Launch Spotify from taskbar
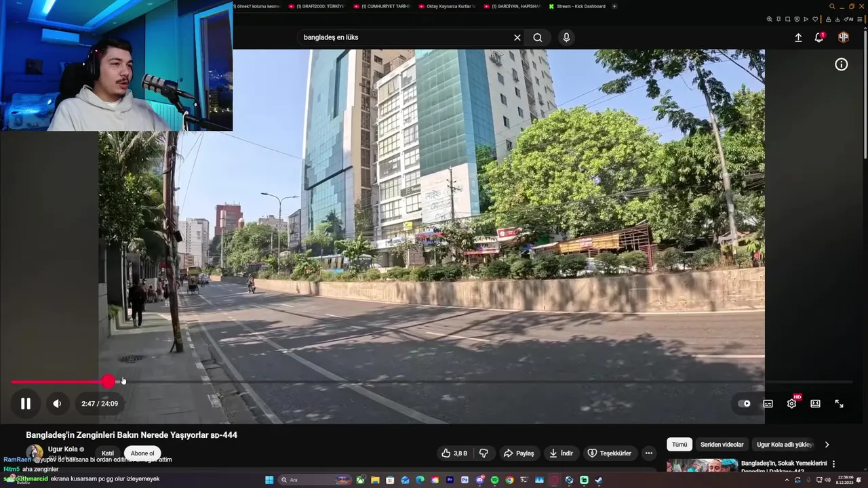Viewport: 868px width, 488px height. [494, 480]
